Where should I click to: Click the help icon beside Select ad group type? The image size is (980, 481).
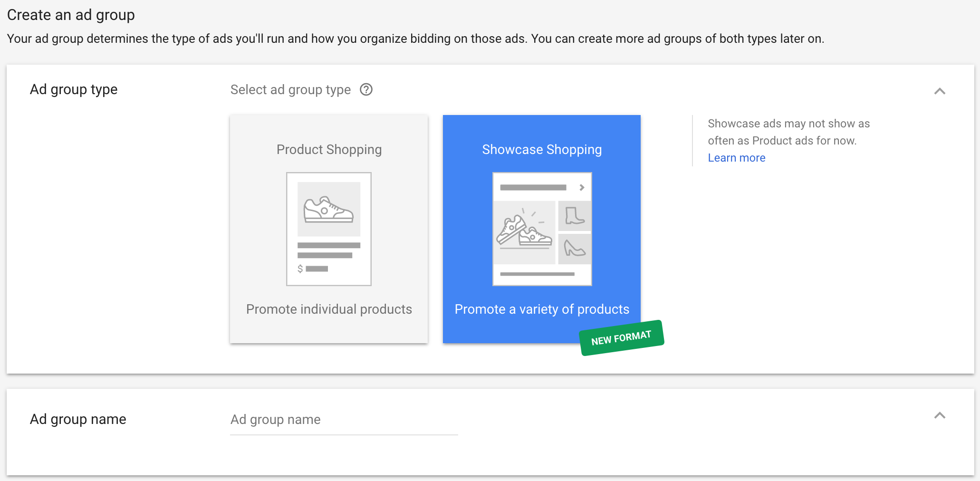coord(366,89)
